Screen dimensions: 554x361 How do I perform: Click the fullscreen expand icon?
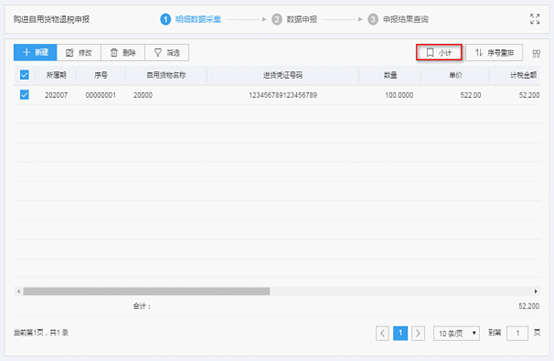535,19
